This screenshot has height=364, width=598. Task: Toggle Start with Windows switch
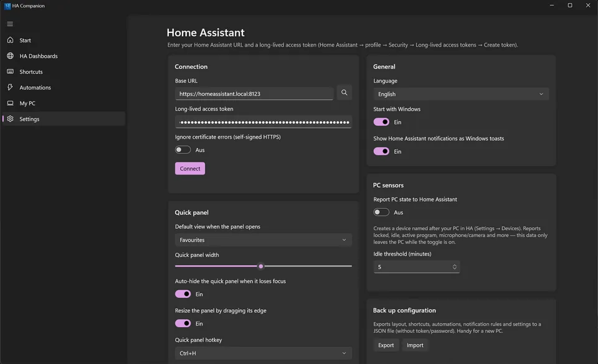[x=381, y=122]
